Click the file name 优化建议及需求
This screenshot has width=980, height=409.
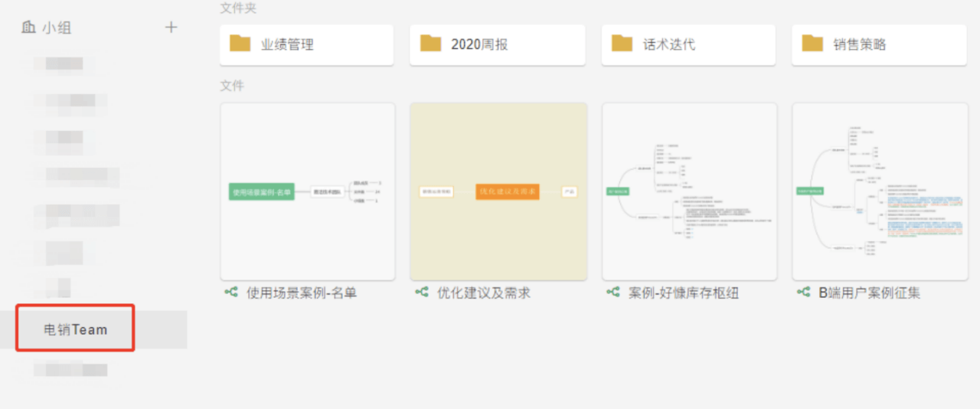pyautogui.click(x=484, y=293)
